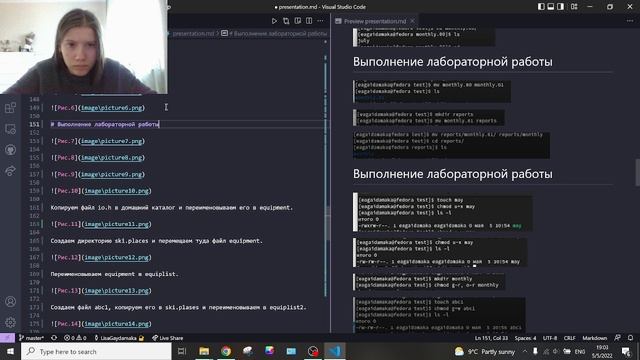The width and height of the screenshot is (640, 360).
Task: Open the Accounts menu icon
Action: pos(10,301)
